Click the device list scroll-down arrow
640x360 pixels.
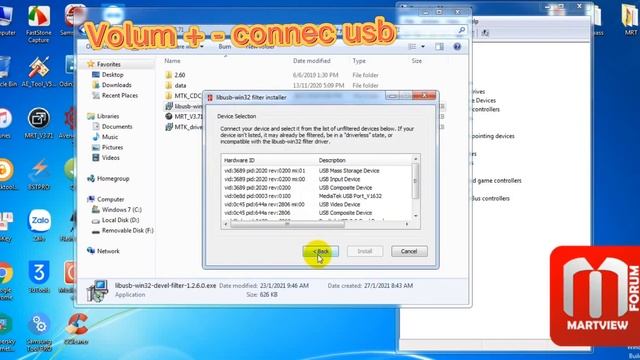(x=416, y=216)
